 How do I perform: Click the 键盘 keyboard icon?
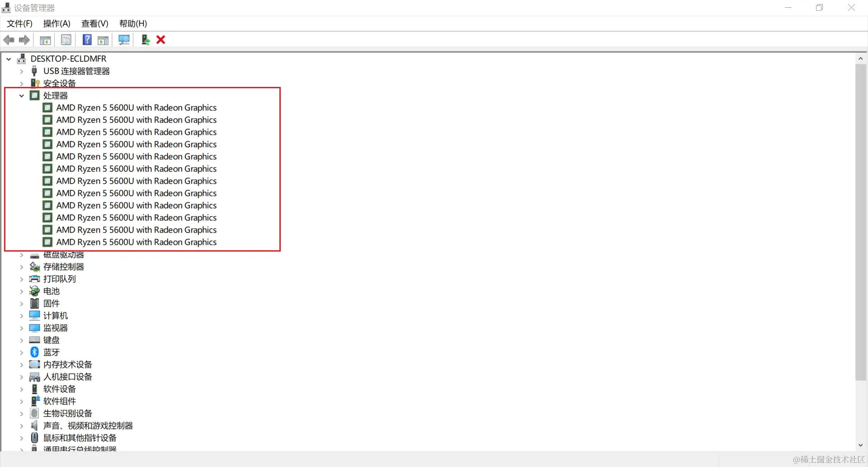coord(34,340)
